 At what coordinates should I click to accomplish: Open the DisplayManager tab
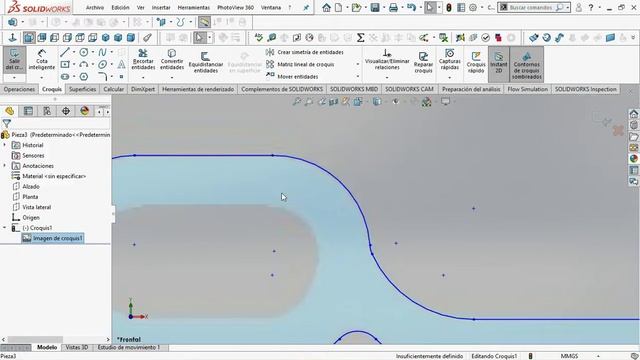[84, 111]
